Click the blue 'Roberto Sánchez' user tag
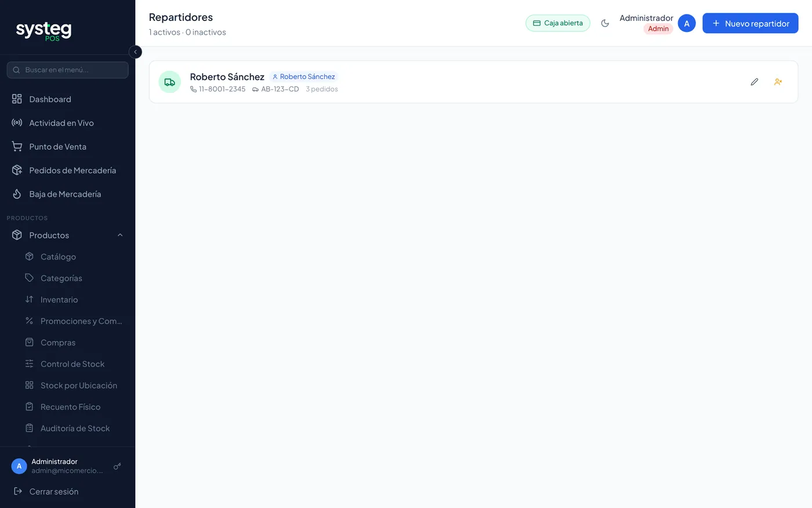Viewport: 812px width, 508px height. point(304,77)
